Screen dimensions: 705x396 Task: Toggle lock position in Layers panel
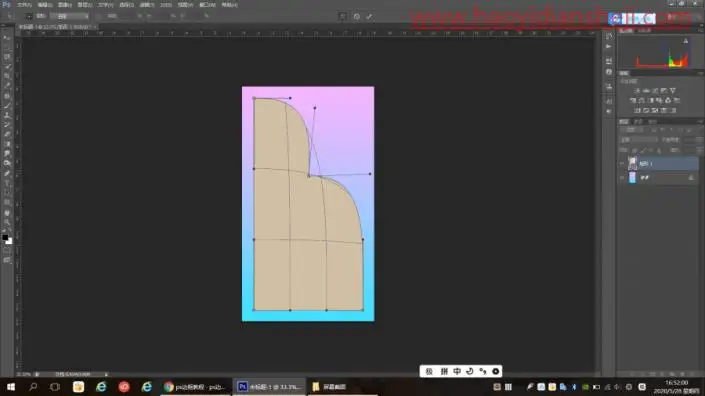point(651,150)
